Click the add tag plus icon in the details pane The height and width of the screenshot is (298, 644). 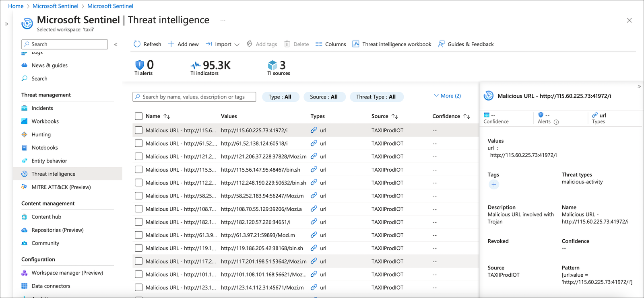point(494,185)
